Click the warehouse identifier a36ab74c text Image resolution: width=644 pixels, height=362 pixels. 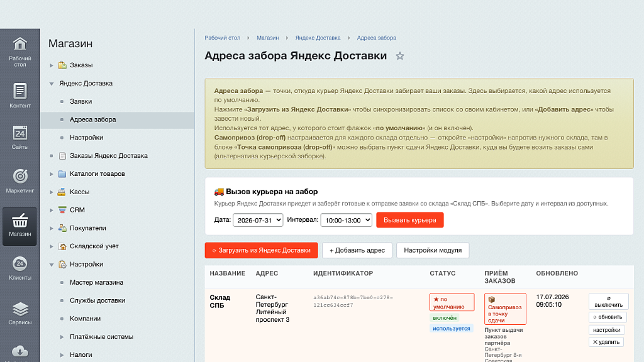coord(353,301)
